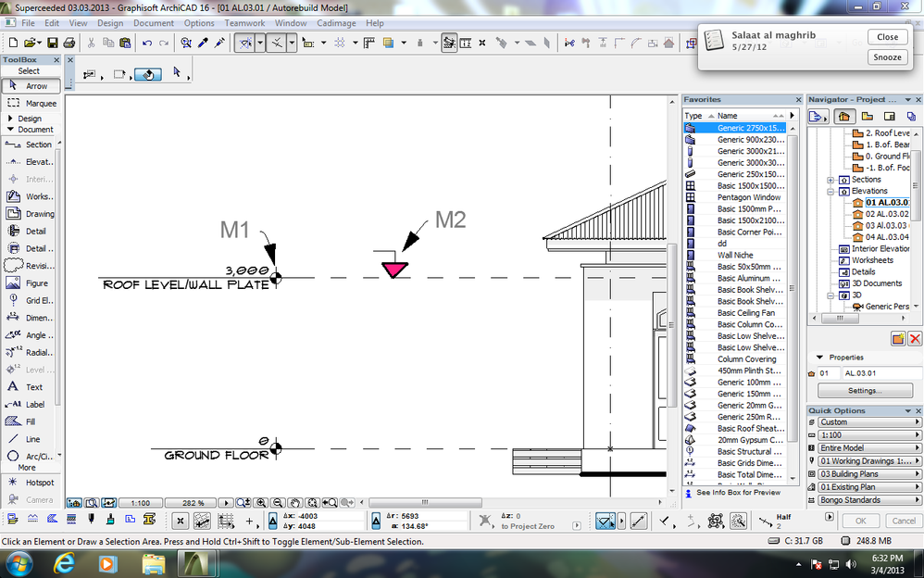Snooze the Salaat al maghrib reminder
This screenshot has height=578, width=924.
pos(886,57)
